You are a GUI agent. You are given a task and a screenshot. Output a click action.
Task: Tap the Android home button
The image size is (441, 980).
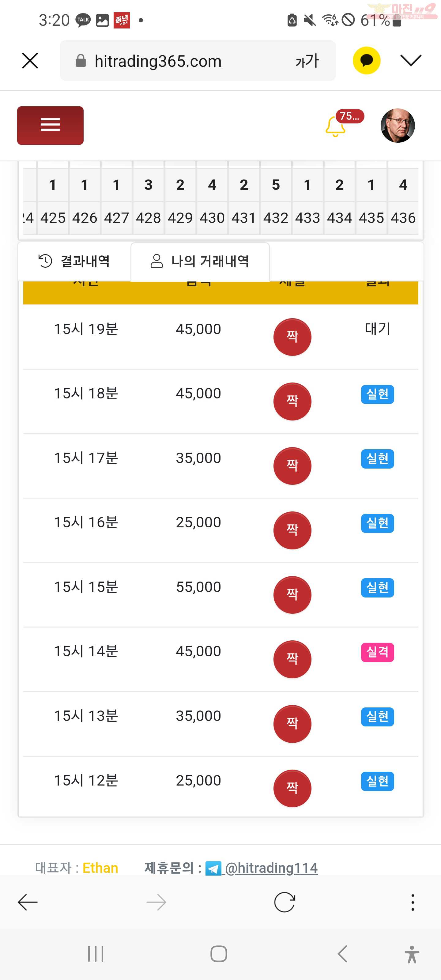[219, 954]
